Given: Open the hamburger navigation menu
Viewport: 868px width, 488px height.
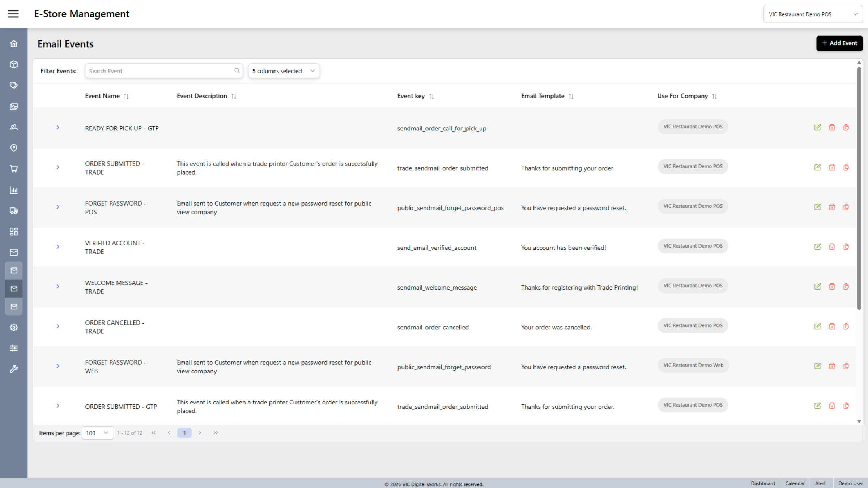Looking at the screenshot, I should click(13, 14).
